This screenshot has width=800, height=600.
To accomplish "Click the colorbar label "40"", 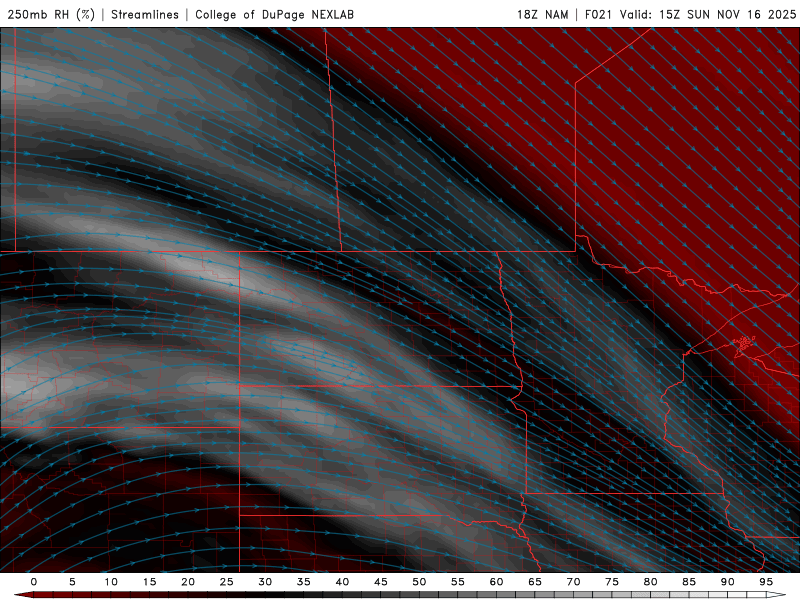I will (x=342, y=582).
